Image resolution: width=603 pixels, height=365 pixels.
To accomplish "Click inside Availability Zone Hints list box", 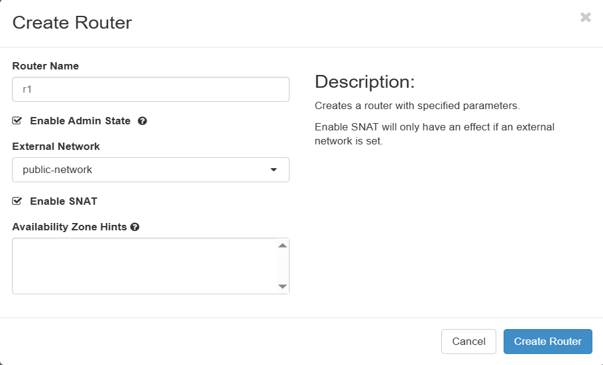I will point(144,266).
